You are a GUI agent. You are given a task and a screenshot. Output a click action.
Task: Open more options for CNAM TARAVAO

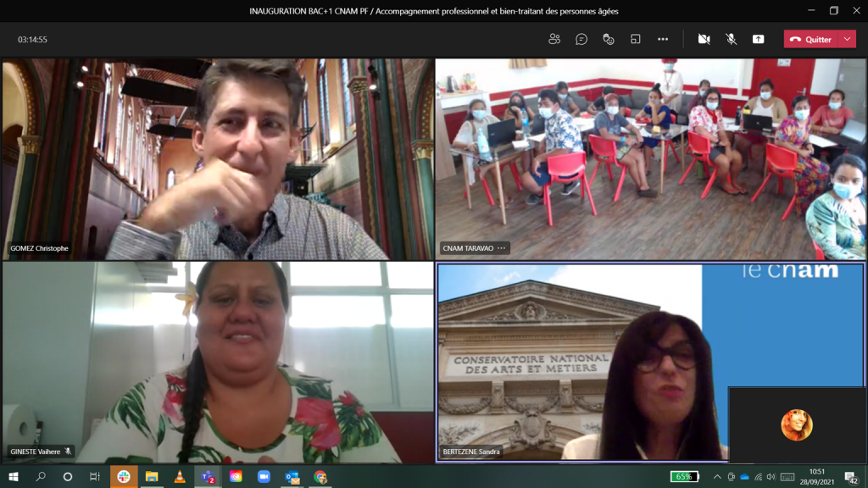[x=502, y=248]
